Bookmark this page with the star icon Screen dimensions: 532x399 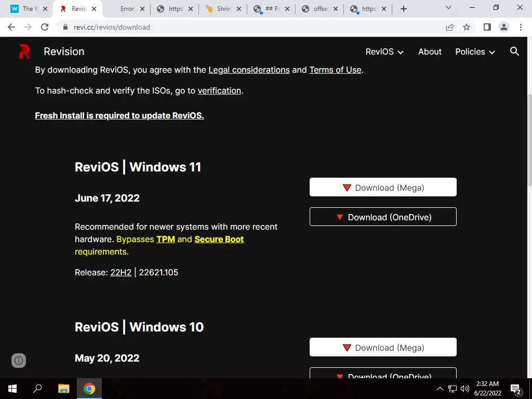[x=467, y=27]
